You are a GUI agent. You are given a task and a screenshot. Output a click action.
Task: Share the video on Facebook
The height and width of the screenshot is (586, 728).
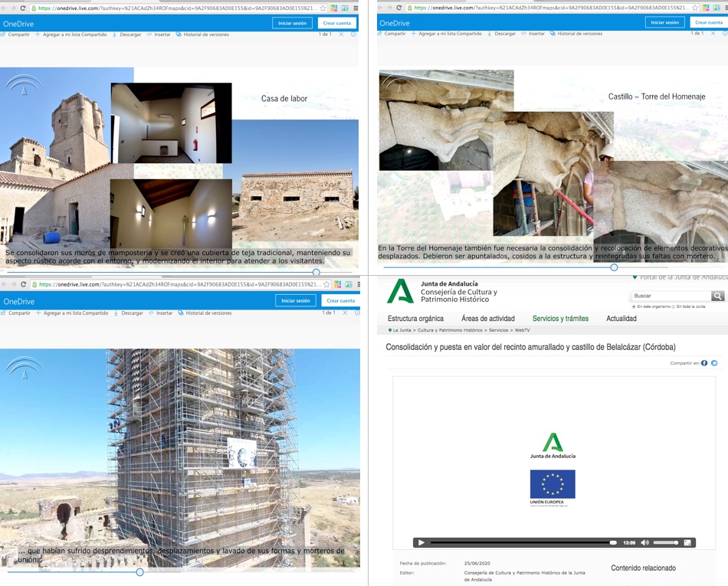pyautogui.click(x=704, y=363)
